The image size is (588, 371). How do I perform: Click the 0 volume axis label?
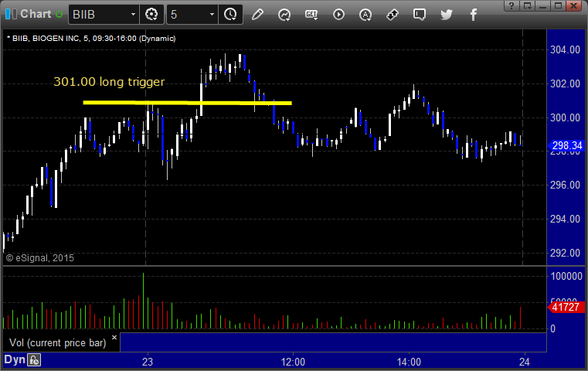pyautogui.click(x=552, y=329)
